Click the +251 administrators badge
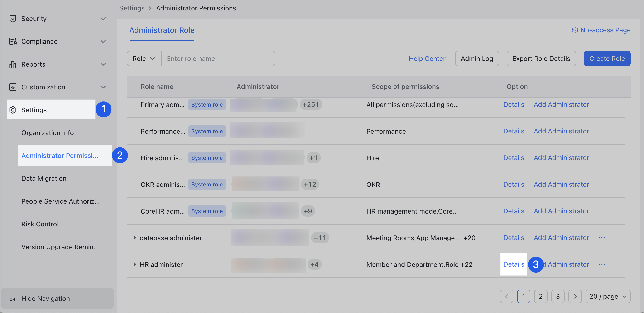 click(311, 104)
